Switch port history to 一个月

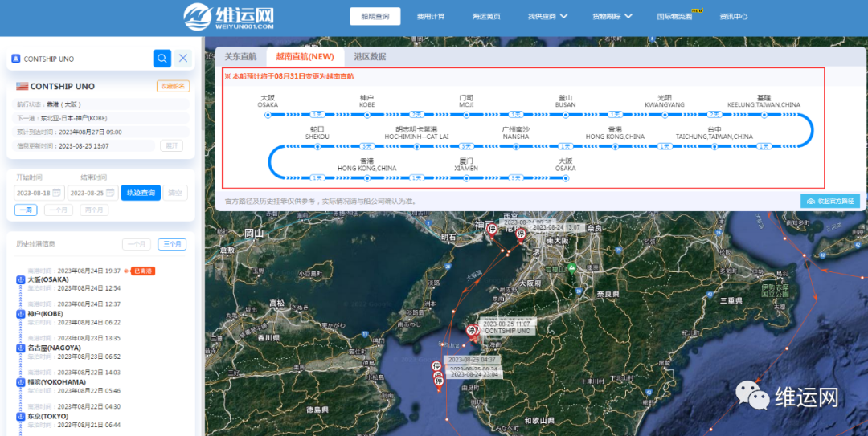coord(136,244)
